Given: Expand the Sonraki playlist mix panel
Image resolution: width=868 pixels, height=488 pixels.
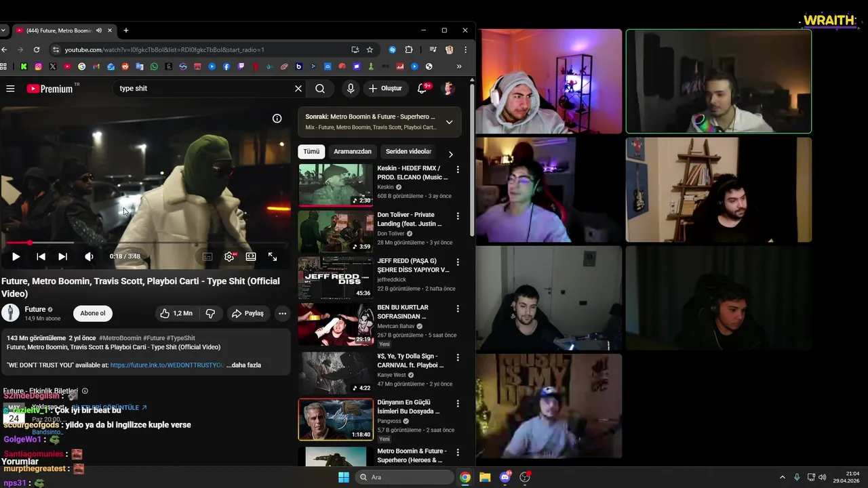Looking at the screenshot, I should click(x=449, y=122).
